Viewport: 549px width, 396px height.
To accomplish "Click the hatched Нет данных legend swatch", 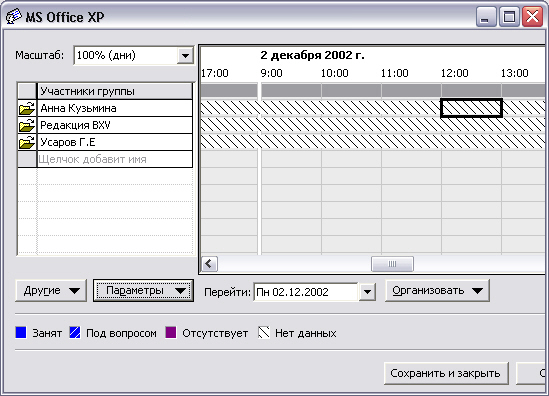I will 264,332.
